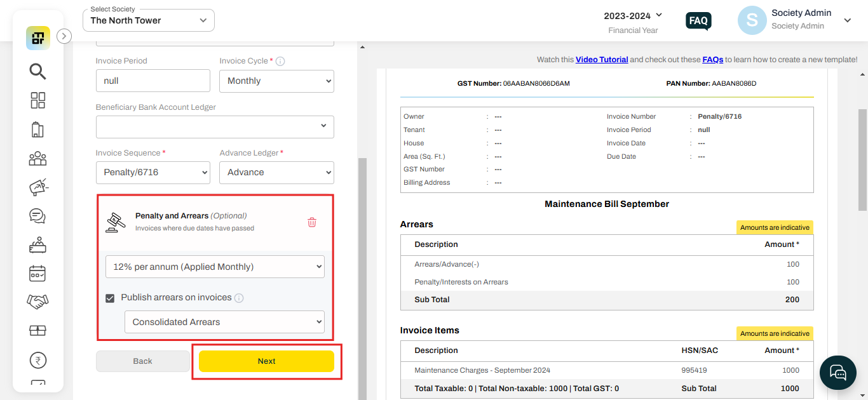Screen dimensions: 868x400
Task: Open the calendar/bookings icon in sidebar
Action: 37,273
